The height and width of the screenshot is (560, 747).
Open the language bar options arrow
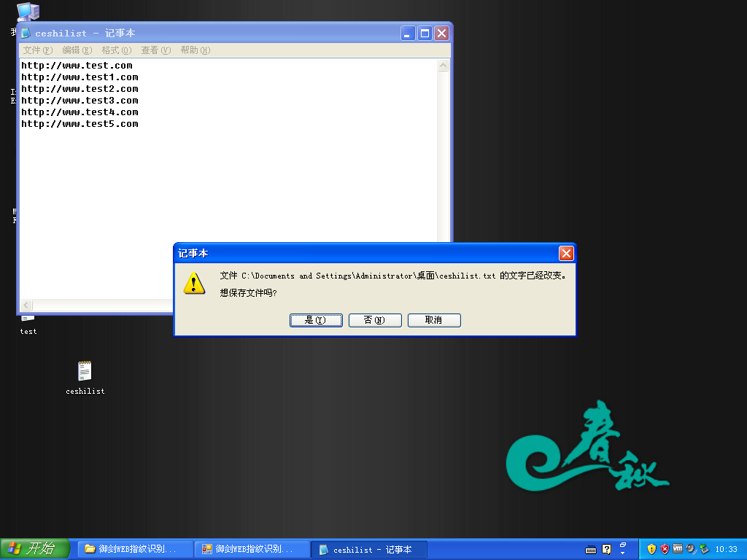coord(623,553)
